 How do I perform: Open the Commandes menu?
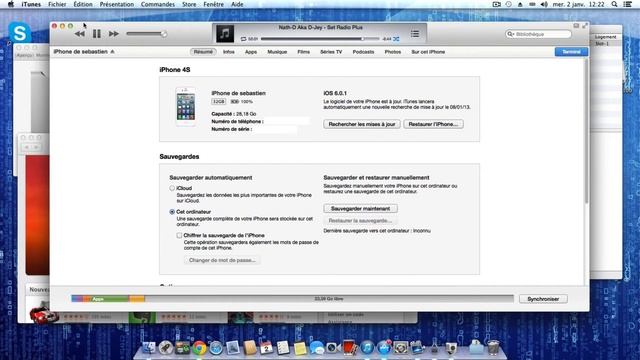(x=158, y=4)
